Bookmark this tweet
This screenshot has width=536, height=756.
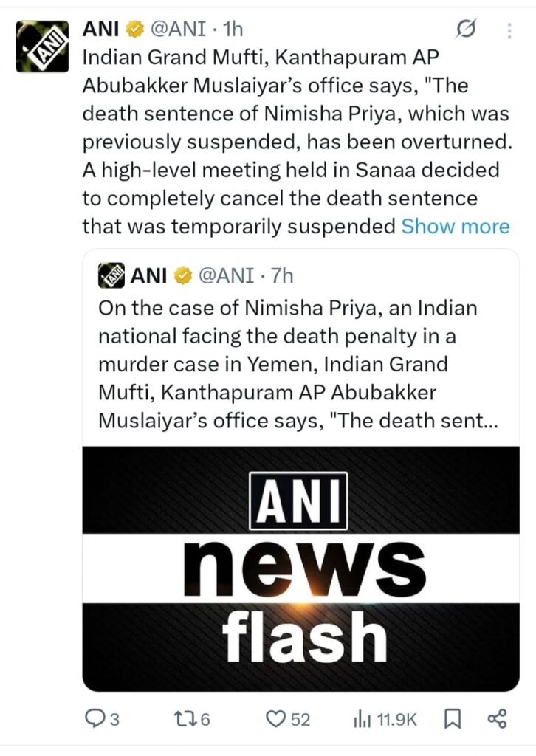453,719
